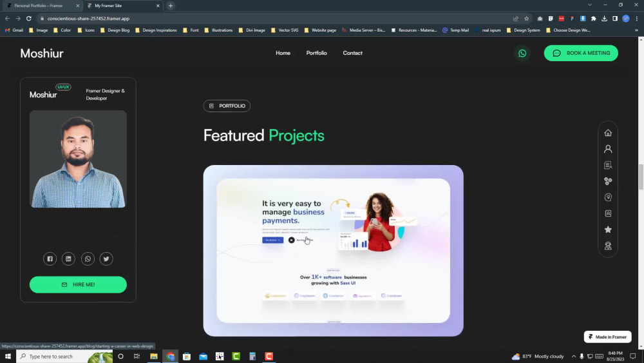Open the Temp Mail bookmark

(x=455, y=30)
